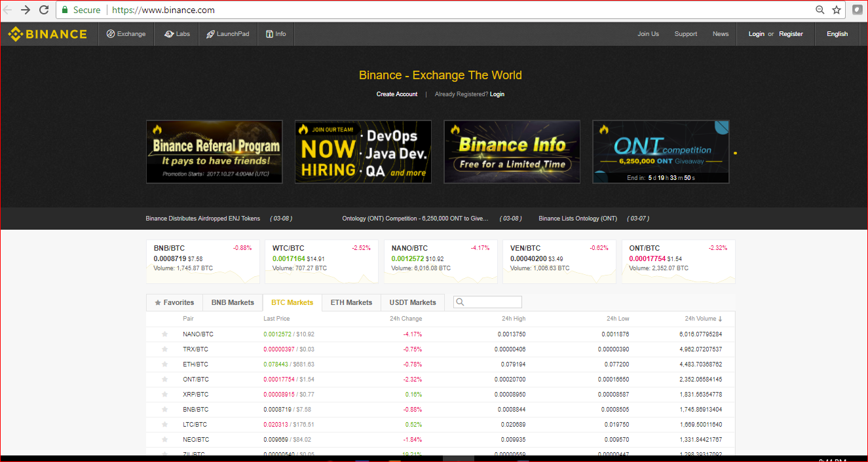Star the NEO/BTC pair as favorite

tap(165, 440)
